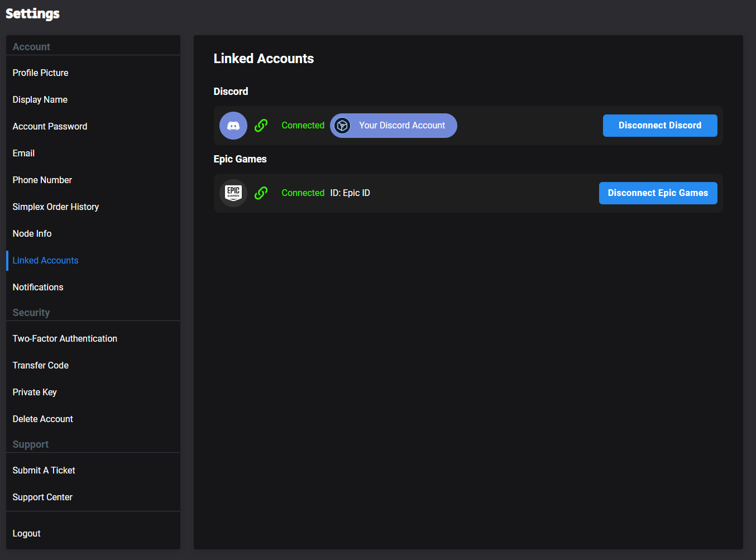
Task: Click the Account sidebar section header
Action: [x=31, y=47]
